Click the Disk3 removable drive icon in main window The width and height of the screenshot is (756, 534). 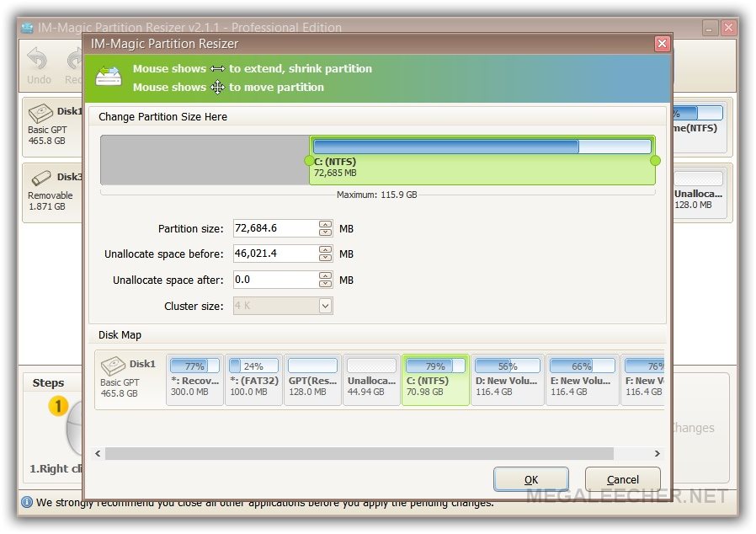coord(41,178)
